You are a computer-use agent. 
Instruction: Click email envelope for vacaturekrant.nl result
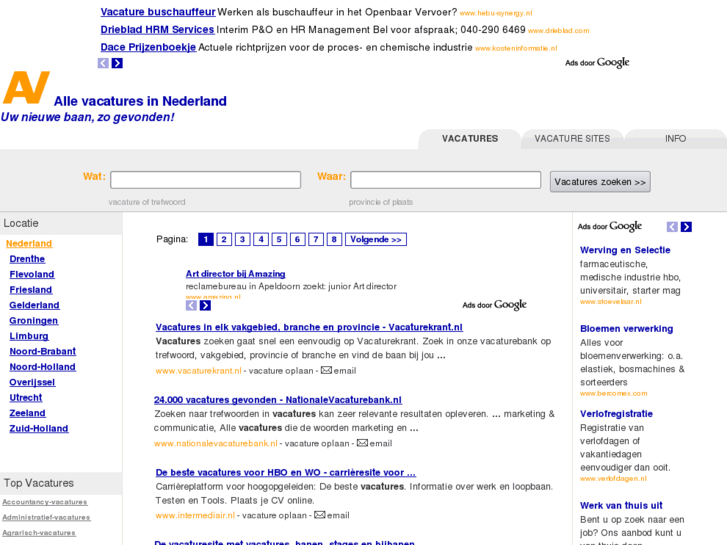coord(326,370)
